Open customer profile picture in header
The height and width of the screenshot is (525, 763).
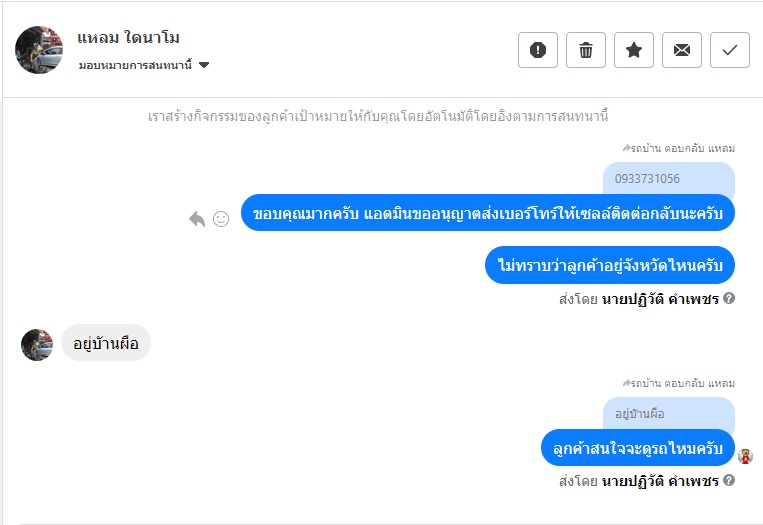[40, 50]
